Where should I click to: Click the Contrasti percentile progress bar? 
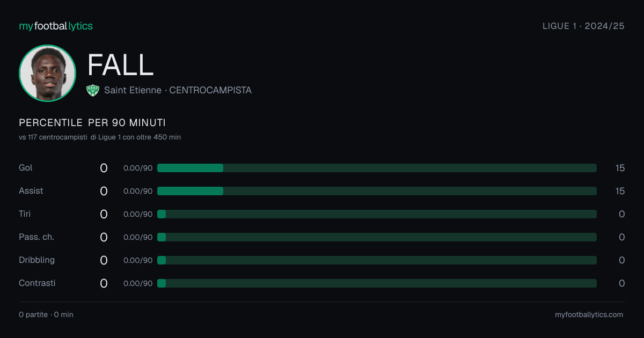tap(377, 283)
